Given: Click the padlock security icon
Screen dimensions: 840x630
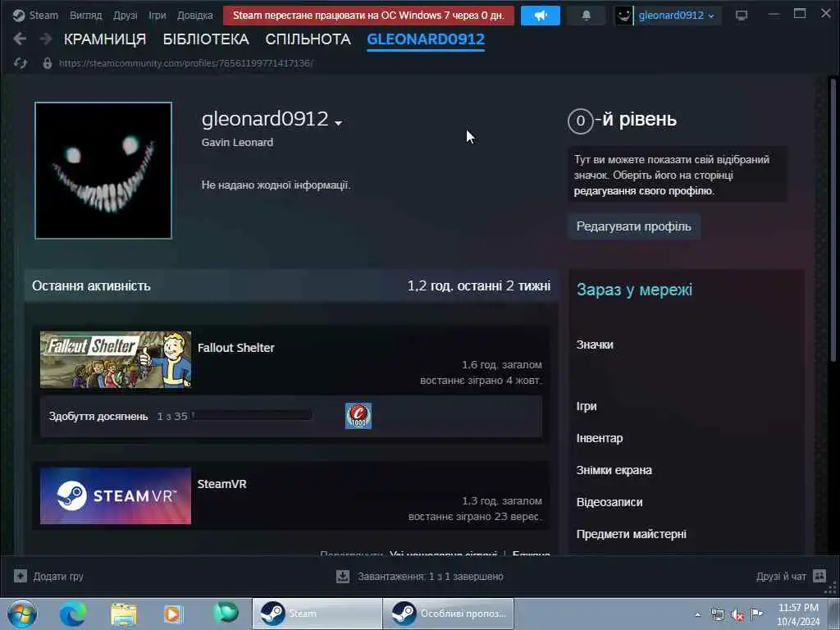Looking at the screenshot, I should (47, 63).
